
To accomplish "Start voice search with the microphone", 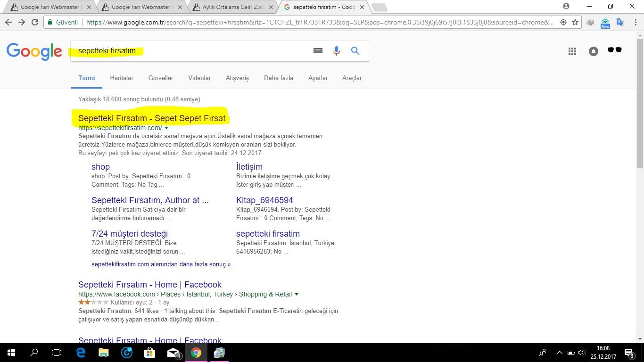I will 337,51.
